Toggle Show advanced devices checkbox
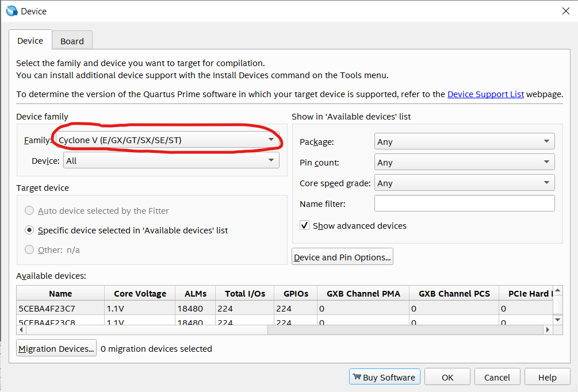This screenshot has width=578, height=392. click(304, 225)
